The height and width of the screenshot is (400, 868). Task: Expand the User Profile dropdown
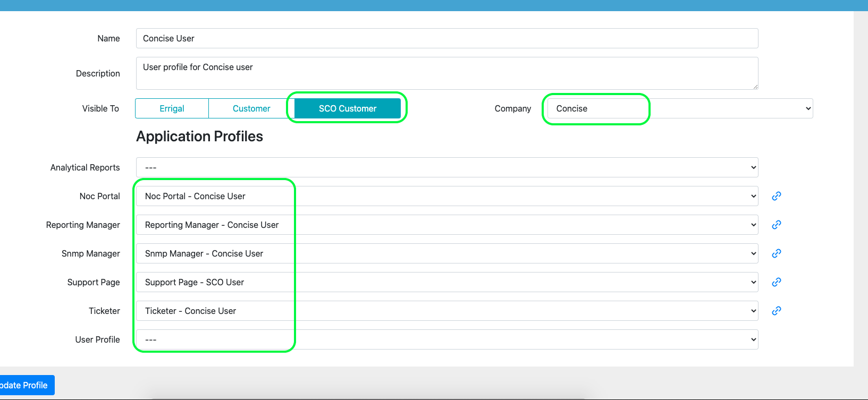click(446, 339)
